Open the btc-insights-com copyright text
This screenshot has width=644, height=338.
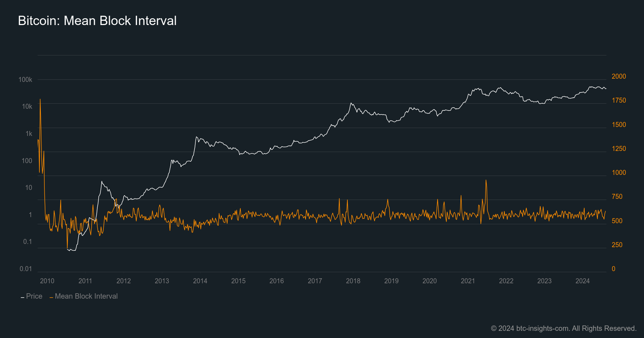tap(563, 328)
